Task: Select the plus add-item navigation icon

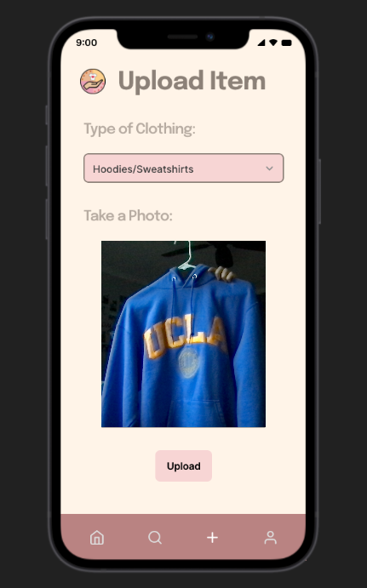Action: point(212,538)
